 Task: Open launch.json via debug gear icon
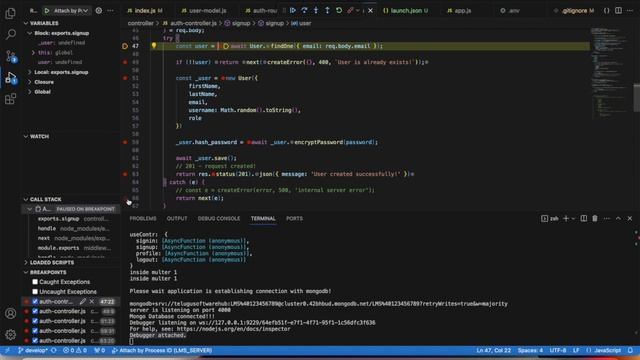(x=99, y=11)
